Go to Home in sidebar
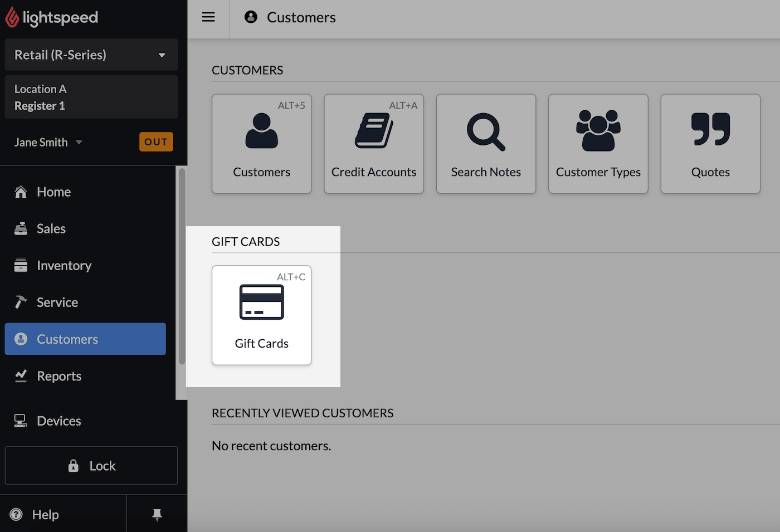The width and height of the screenshot is (780, 532). click(x=53, y=192)
